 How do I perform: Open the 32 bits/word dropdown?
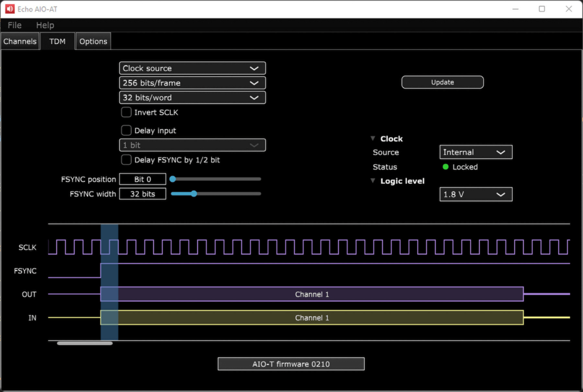pyautogui.click(x=192, y=97)
